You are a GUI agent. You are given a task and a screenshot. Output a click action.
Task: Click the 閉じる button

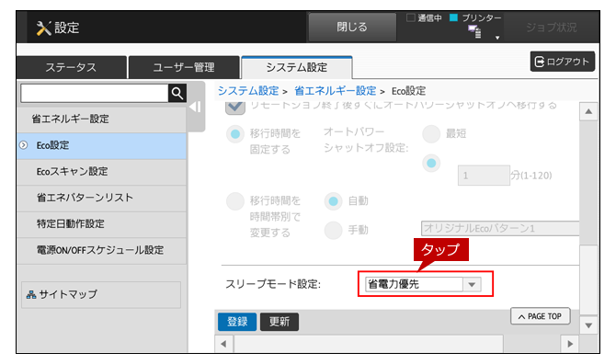(x=352, y=27)
